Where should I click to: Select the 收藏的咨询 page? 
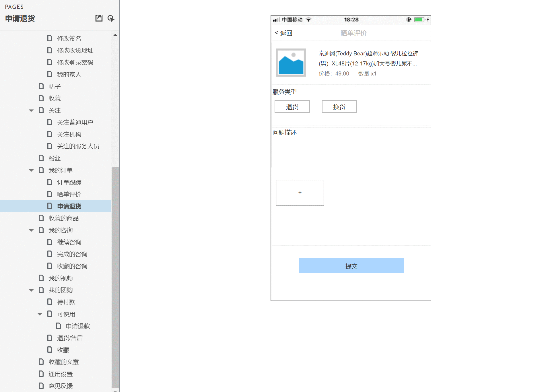click(x=72, y=266)
